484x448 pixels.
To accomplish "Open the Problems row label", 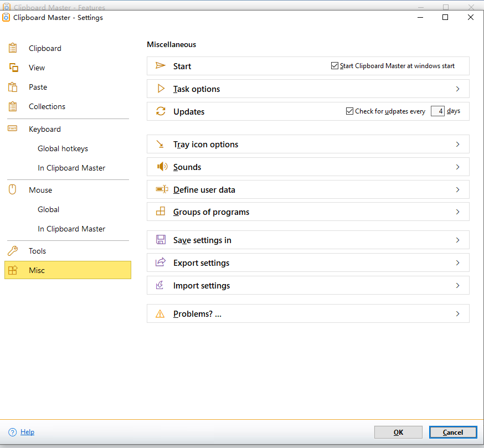I will point(197,313).
